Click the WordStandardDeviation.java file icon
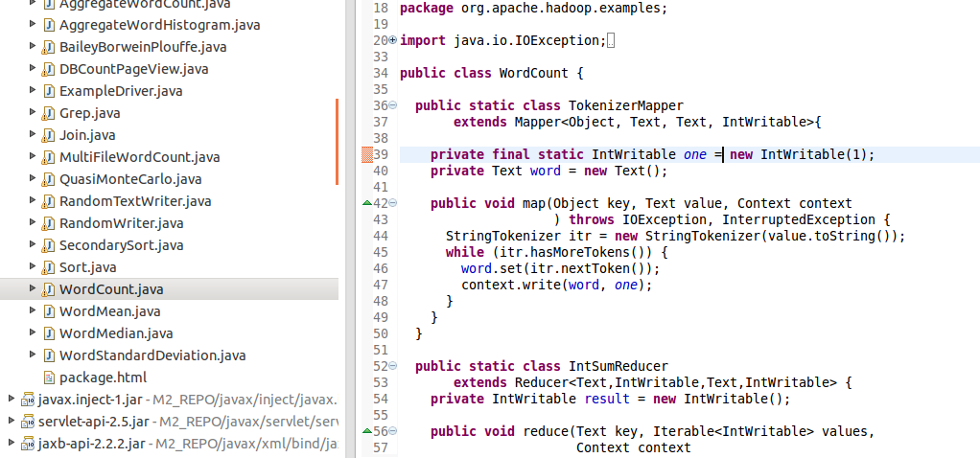This screenshot has width=980, height=458. click(48, 356)
